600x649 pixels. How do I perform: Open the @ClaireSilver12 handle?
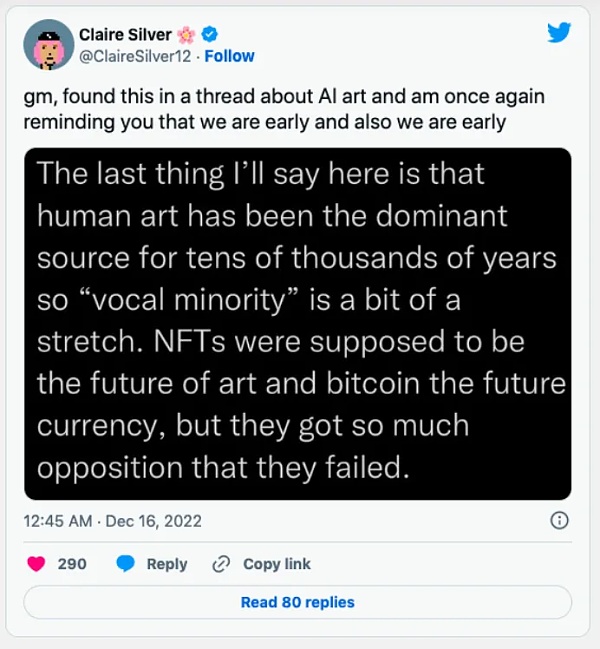pyautogui.click(x=137, y=56)
